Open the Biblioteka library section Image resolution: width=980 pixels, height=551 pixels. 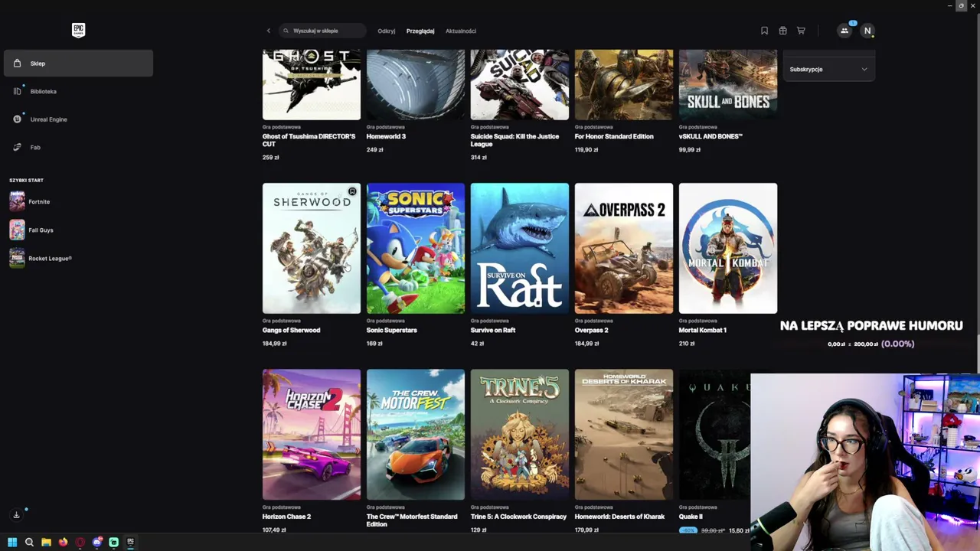click(78, 91)
